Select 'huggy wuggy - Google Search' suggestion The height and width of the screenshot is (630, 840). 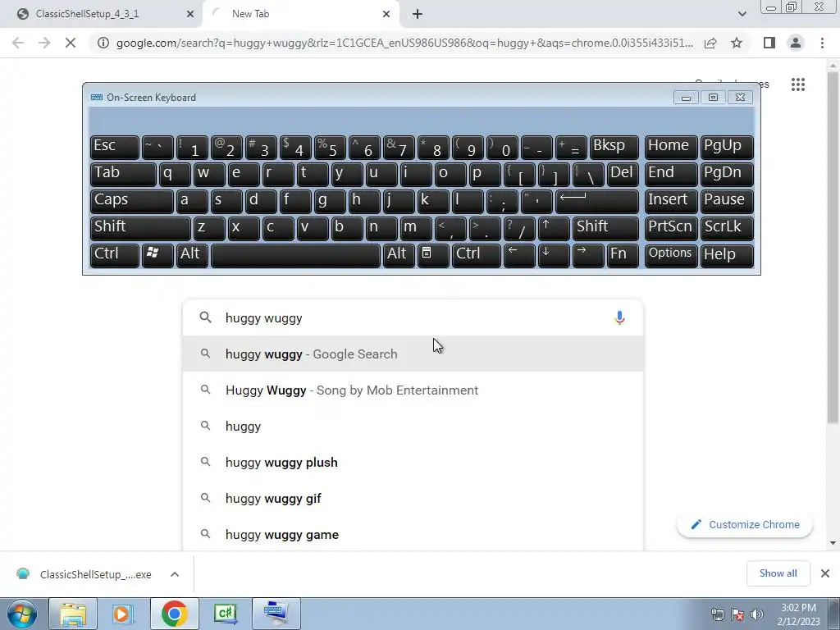(413, 354)
